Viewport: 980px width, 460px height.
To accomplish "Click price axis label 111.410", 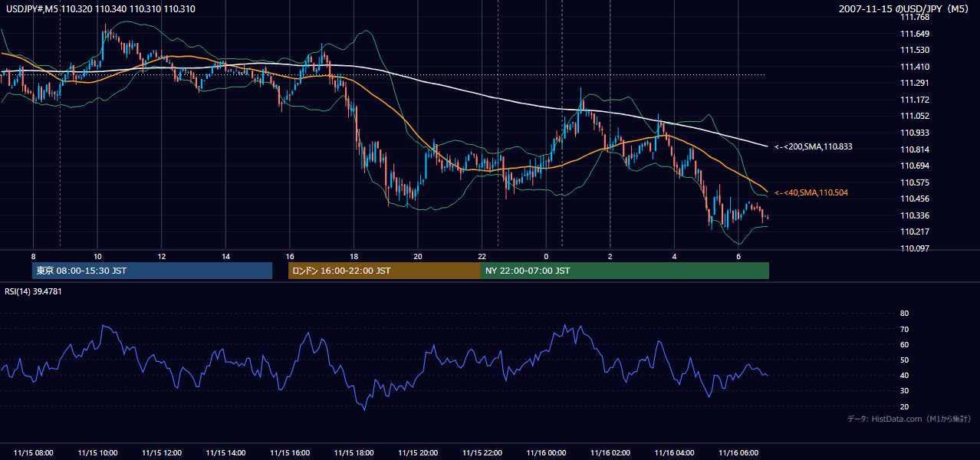I will coord(915,67).
